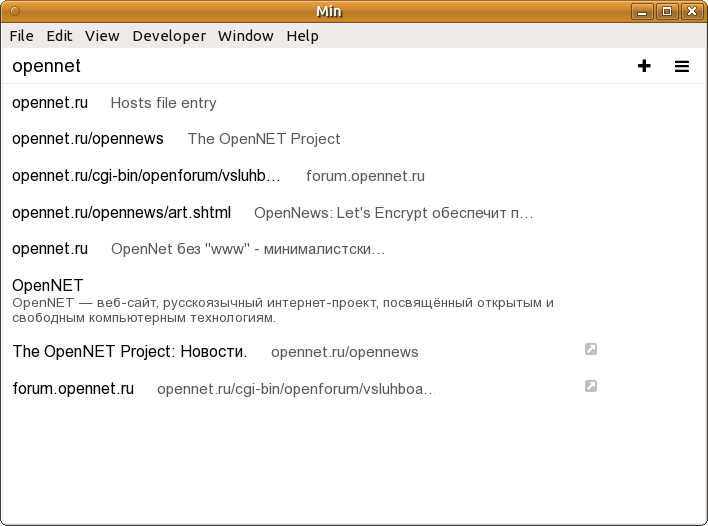Click open-link icon beside forum.opennet.ru result
This screenshot has width=708, height=526.
click(x=591, y=386)
